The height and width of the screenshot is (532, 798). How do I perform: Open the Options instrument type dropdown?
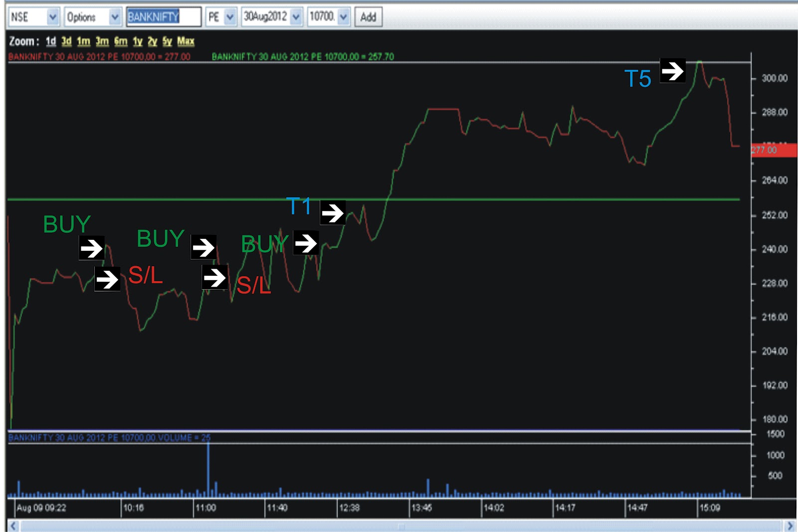(93, 17)
